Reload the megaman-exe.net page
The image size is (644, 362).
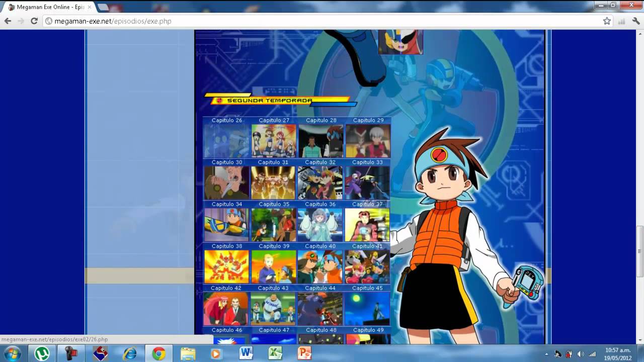[x=34, y=21]
